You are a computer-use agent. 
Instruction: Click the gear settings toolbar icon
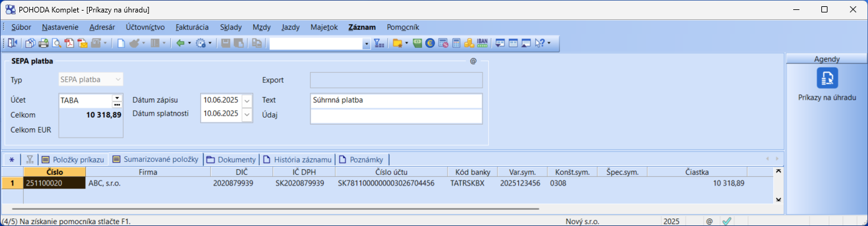200,44
